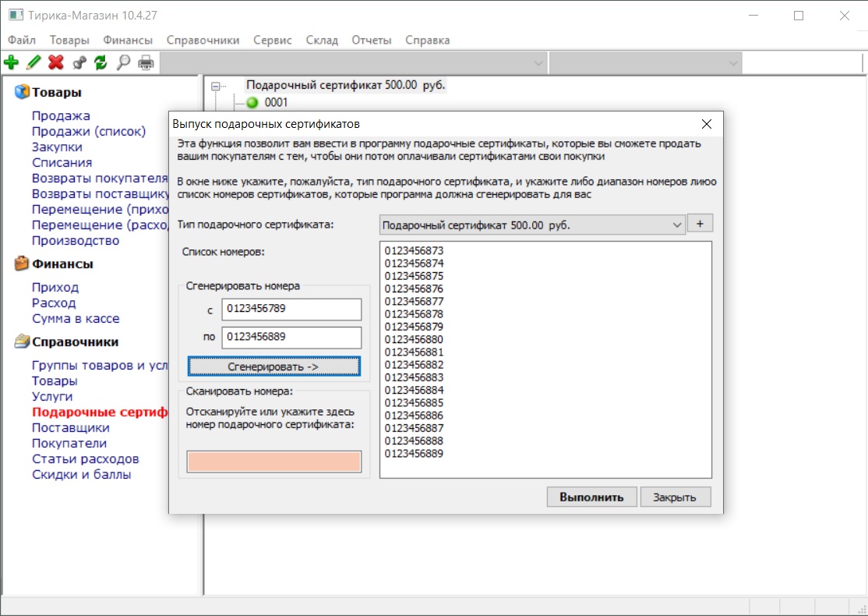This screenshot has height=616, width=868.
Task: Click the Закрыть button
Action: pos(675,497)
